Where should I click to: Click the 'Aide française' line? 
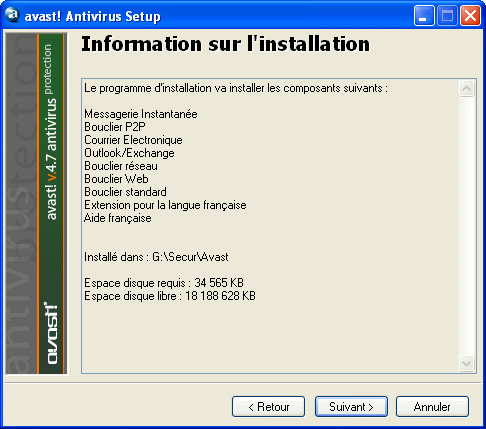tap(118, 218)
